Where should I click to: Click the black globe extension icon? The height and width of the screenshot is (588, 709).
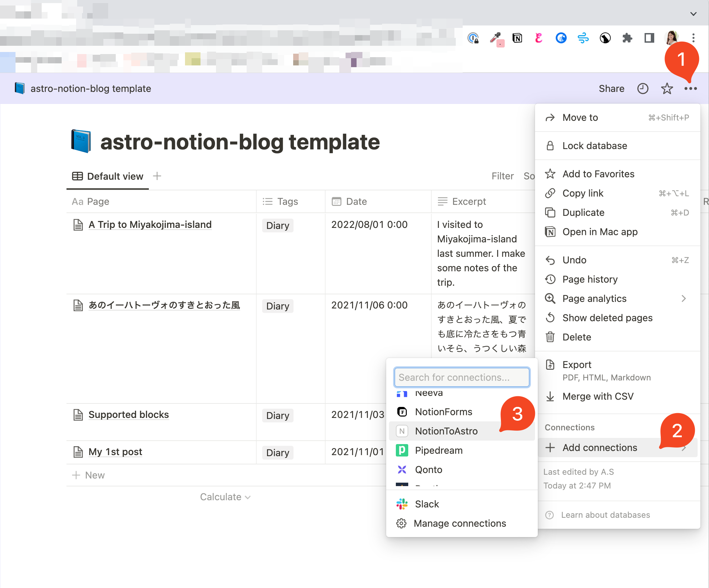coord(605,38)
